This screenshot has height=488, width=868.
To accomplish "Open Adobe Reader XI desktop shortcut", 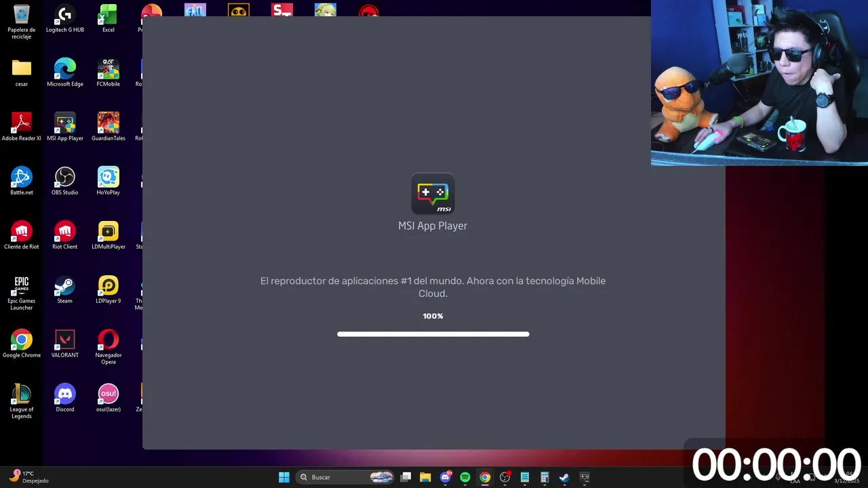I will click(x=22, y=127).
